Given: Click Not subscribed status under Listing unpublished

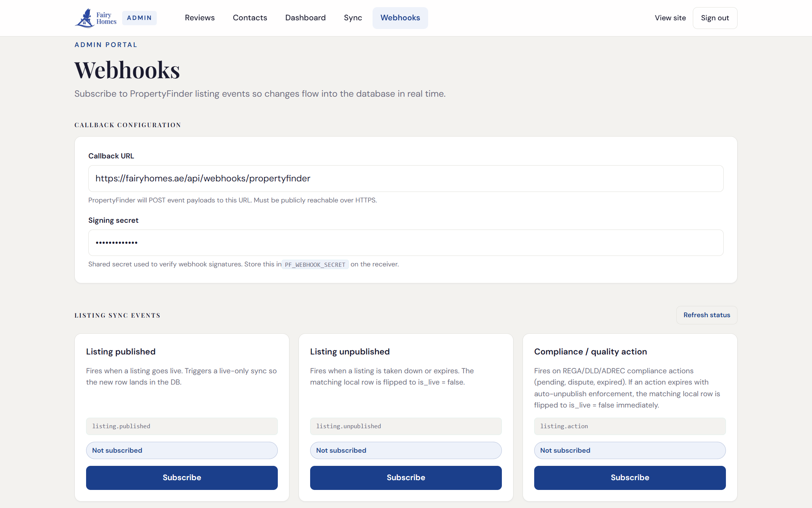Looking at the screenshot, I should tap(406, 450).
